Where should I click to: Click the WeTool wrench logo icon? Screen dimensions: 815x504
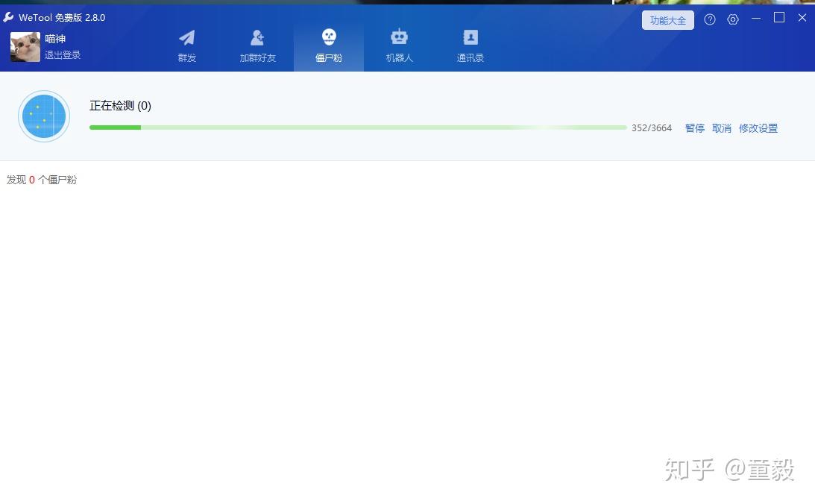(x=8, y=17)
